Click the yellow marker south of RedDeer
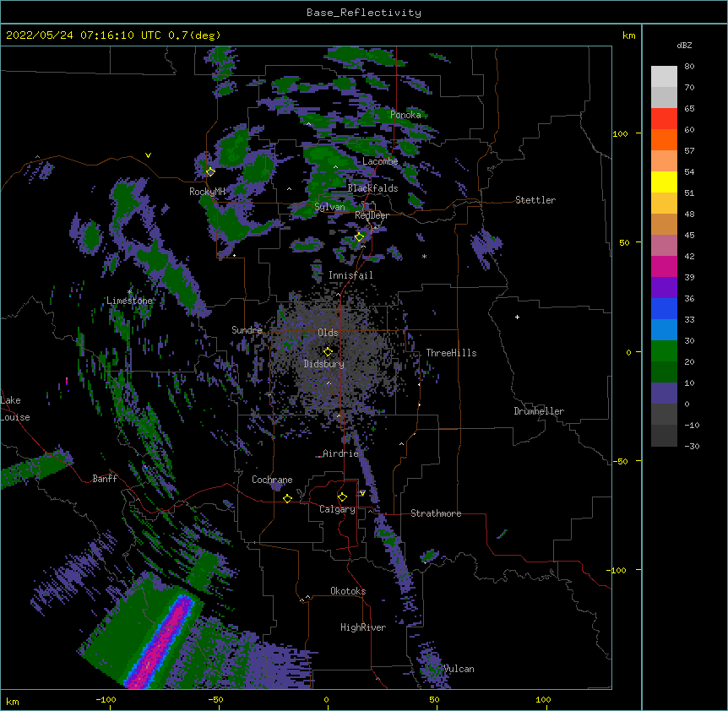The image size is (728, 711). click(x=359, y=237)
